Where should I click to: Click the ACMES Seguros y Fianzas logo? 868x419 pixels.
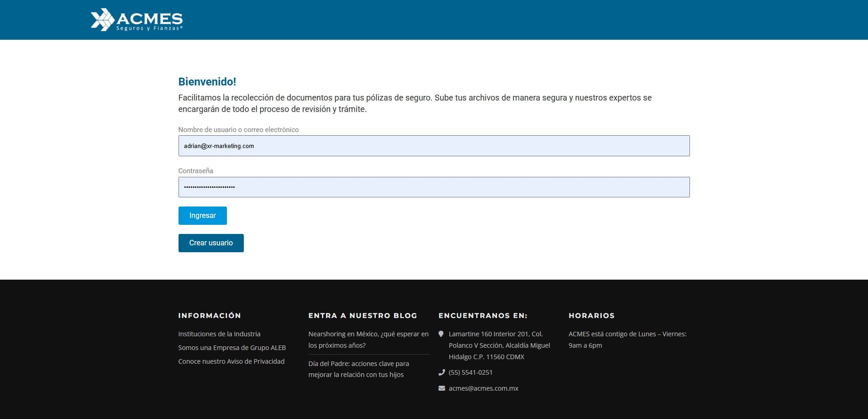137,20
